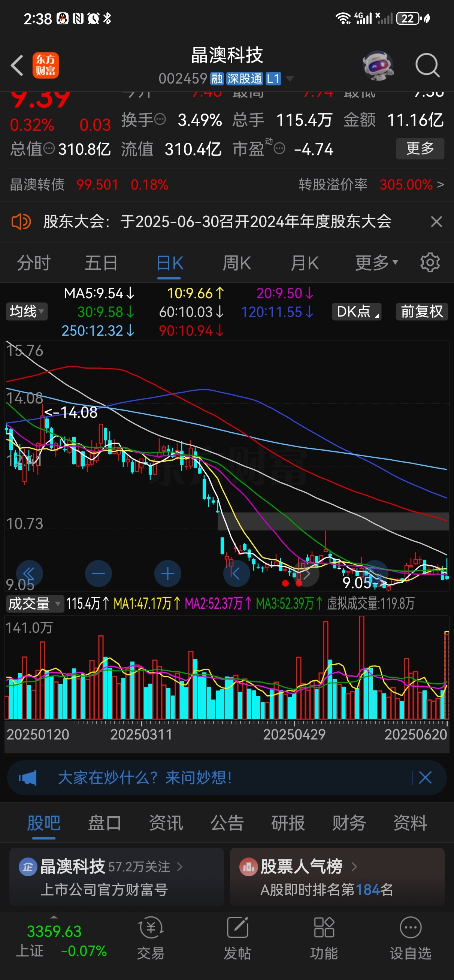Screen dimensions: 454x980
Task: Move chart left with single arrow button
Action: [x=237, y=574]
